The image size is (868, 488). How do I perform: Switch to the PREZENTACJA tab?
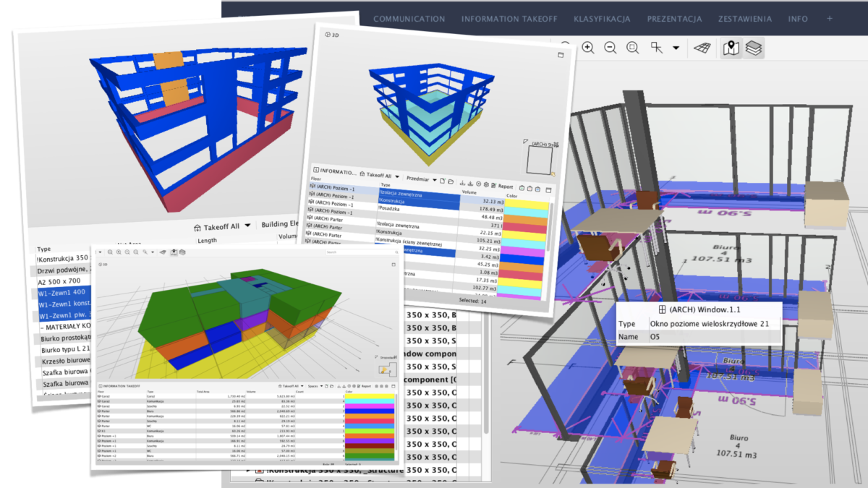coord(674,19)
